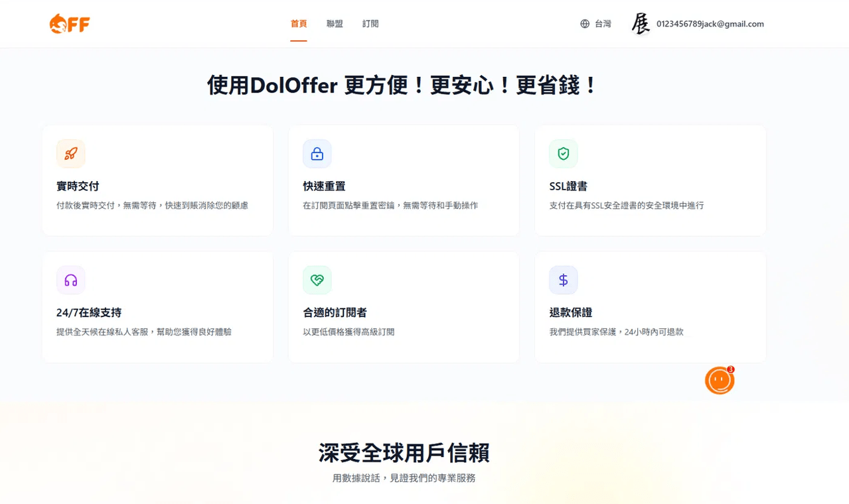Switch to the 訂閱 tab
The image size is (849, 504).
[370, 24]
